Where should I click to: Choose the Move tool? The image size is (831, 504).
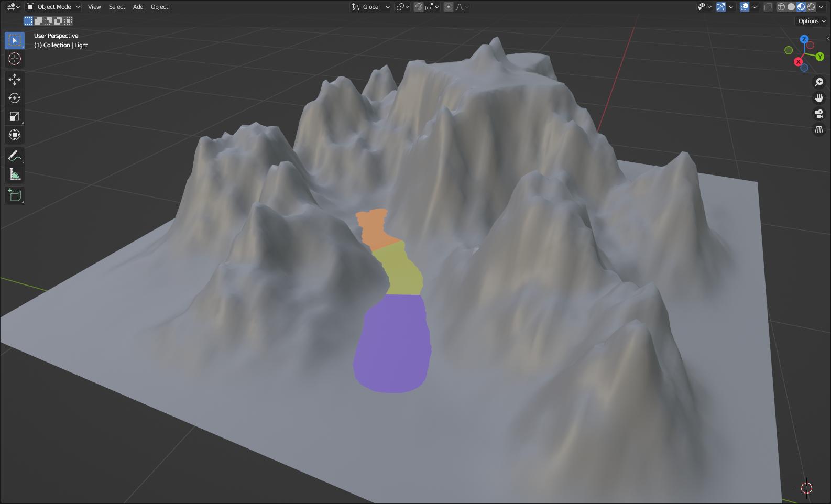[15, 80]
